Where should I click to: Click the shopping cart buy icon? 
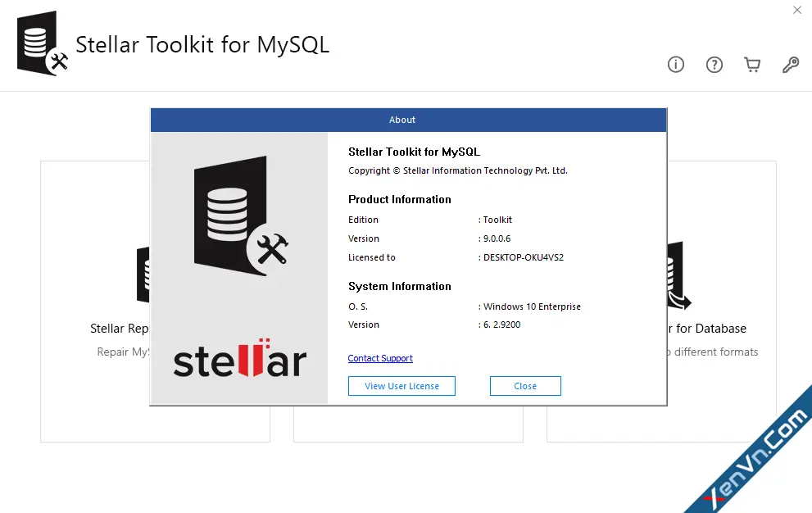pos(752,65)
